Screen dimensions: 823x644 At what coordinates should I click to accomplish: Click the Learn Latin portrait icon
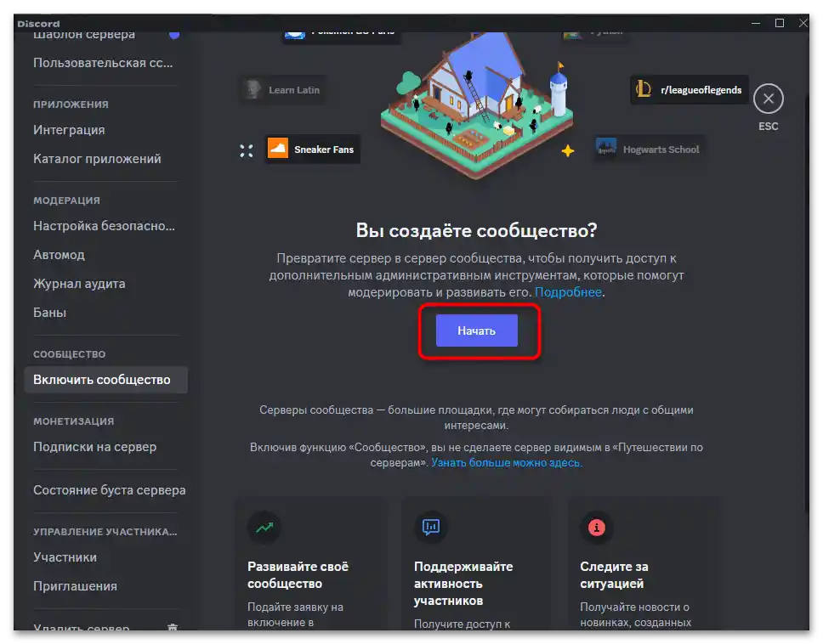coord(253,89)
